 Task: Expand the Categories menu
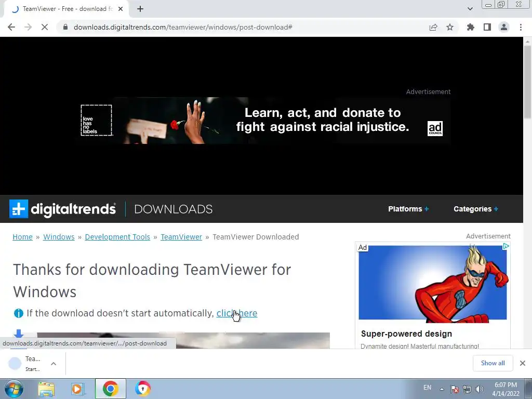pos(476,209)
